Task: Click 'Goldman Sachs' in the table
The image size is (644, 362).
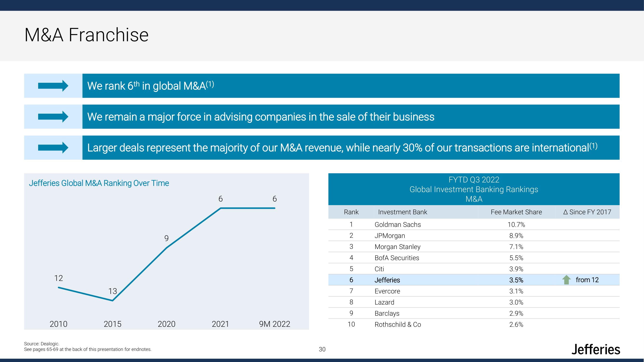Action: (397, 225)
